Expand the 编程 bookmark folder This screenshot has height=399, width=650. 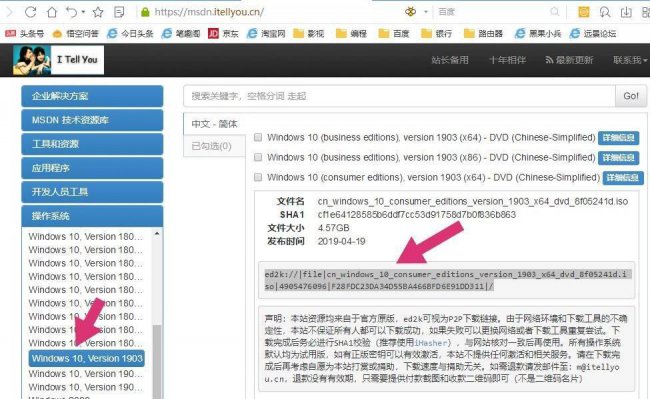(x=352, y=34)
